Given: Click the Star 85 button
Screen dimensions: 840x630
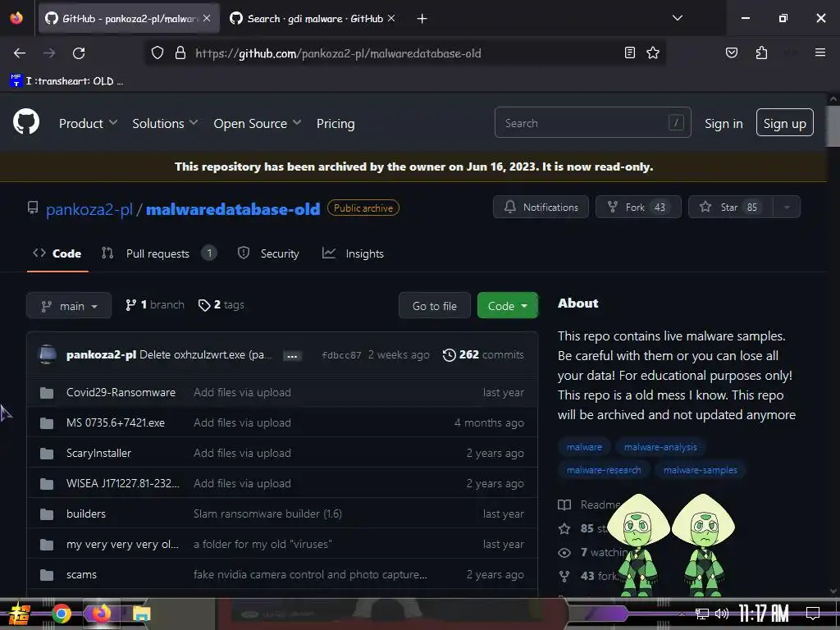Looking at the screenshot, I should 731,208.
